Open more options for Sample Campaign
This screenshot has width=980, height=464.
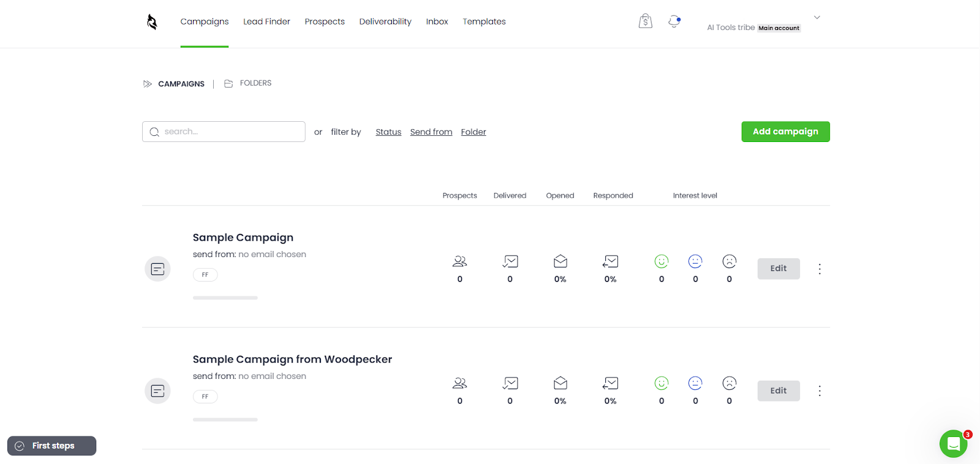click(820, 269)
